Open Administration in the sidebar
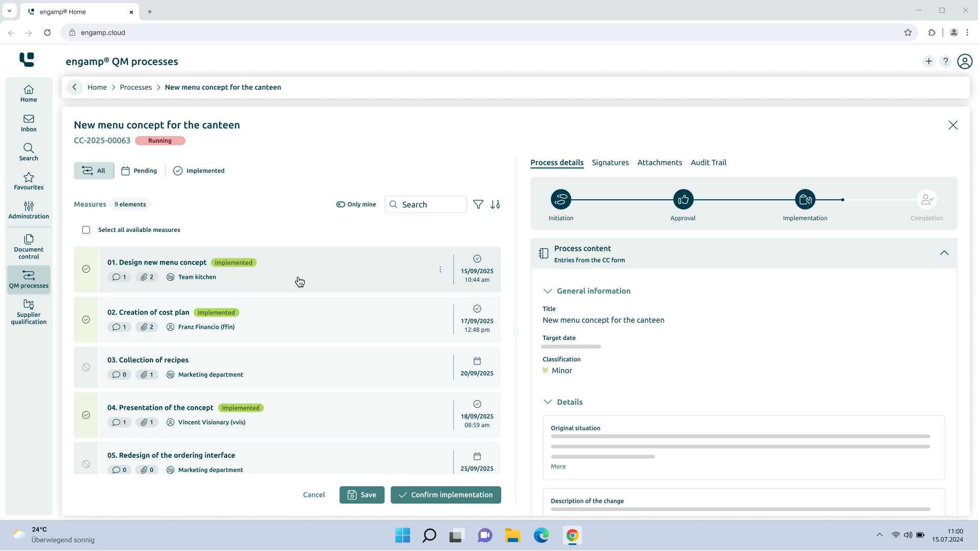 click(x=29, y=211)
